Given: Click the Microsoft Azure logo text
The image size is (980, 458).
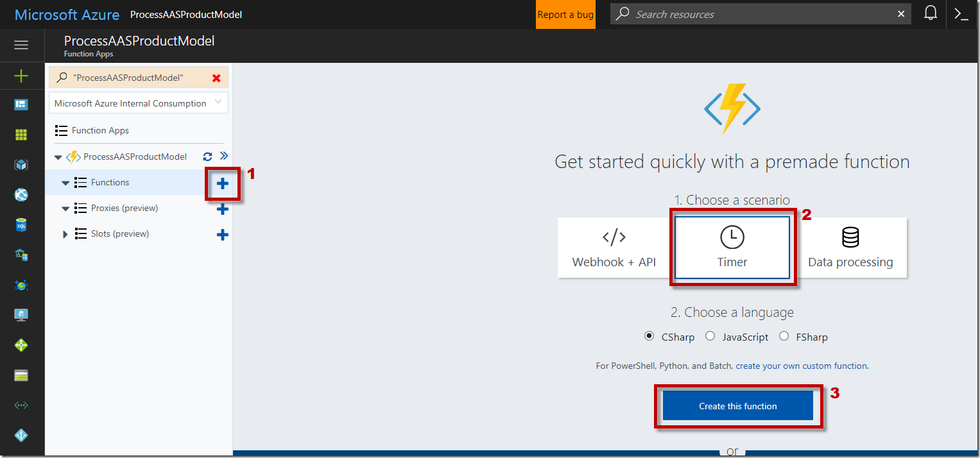Looking at the screenshot, I should coord(67,14).
